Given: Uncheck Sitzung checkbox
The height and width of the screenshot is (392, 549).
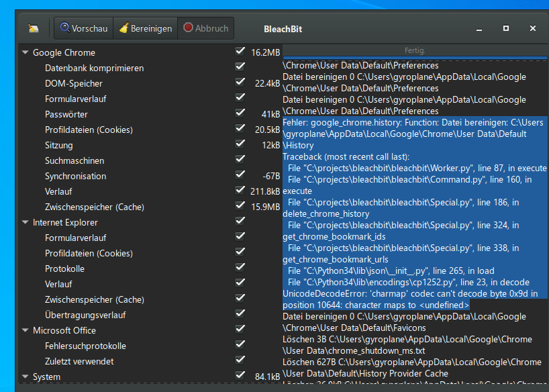Looking at the screenshot, I should point(240,144).
